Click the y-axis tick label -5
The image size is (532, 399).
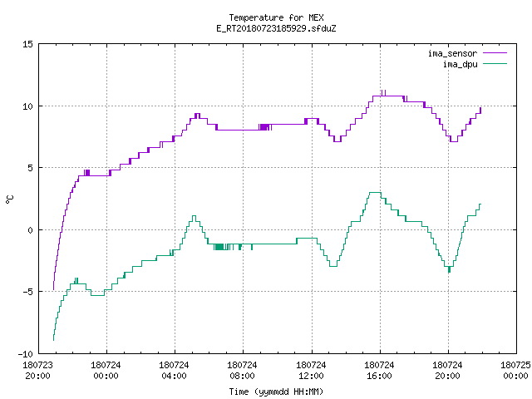pos(26,292)
